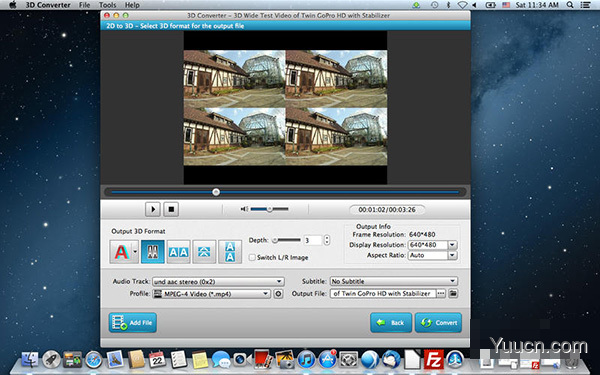Click the Add File button
This screenshot has height=375, width=600.
click(133, 323)
